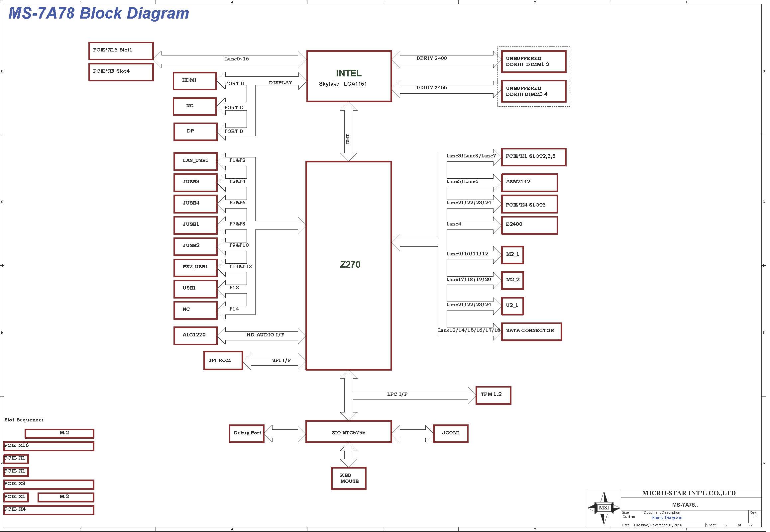Select the 'LPC I/F' label
The image size is (770, 532).
point(398,395)
